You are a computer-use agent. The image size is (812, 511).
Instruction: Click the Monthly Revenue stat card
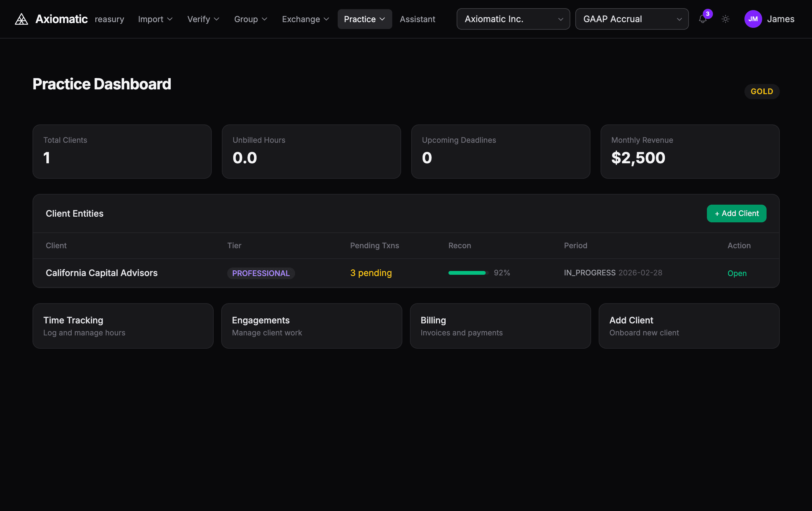(690, 152)
